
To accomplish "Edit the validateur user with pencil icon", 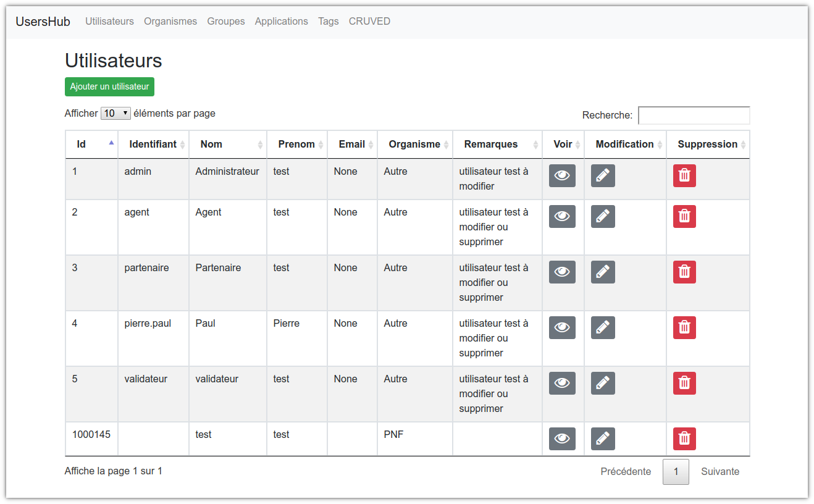I will coord(603,384).
